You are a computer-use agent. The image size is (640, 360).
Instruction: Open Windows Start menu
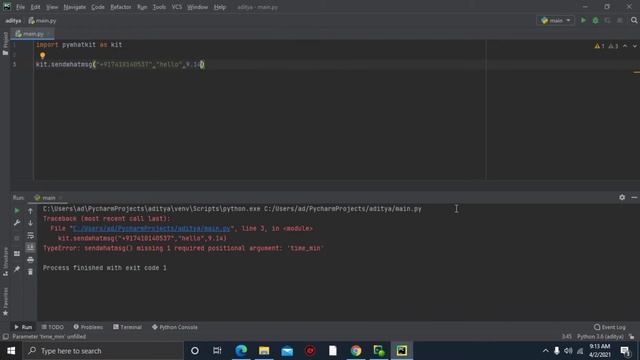pos(11,351)
